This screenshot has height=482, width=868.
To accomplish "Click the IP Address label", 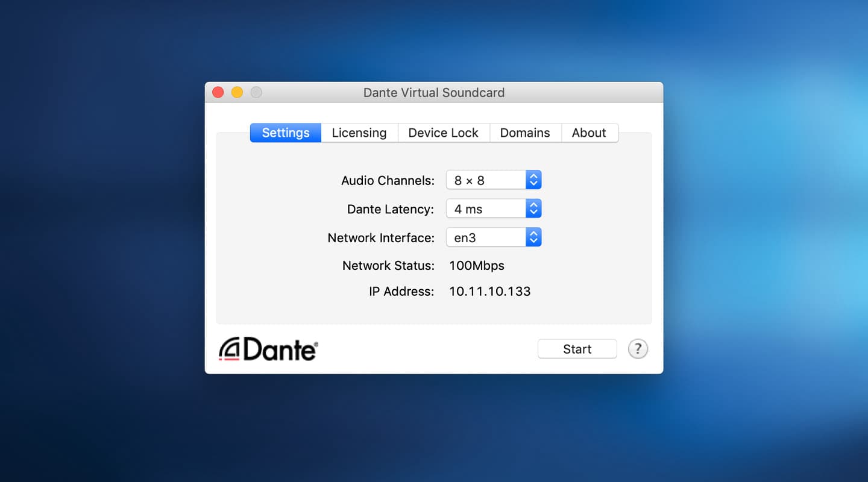I will coord(401,292).
